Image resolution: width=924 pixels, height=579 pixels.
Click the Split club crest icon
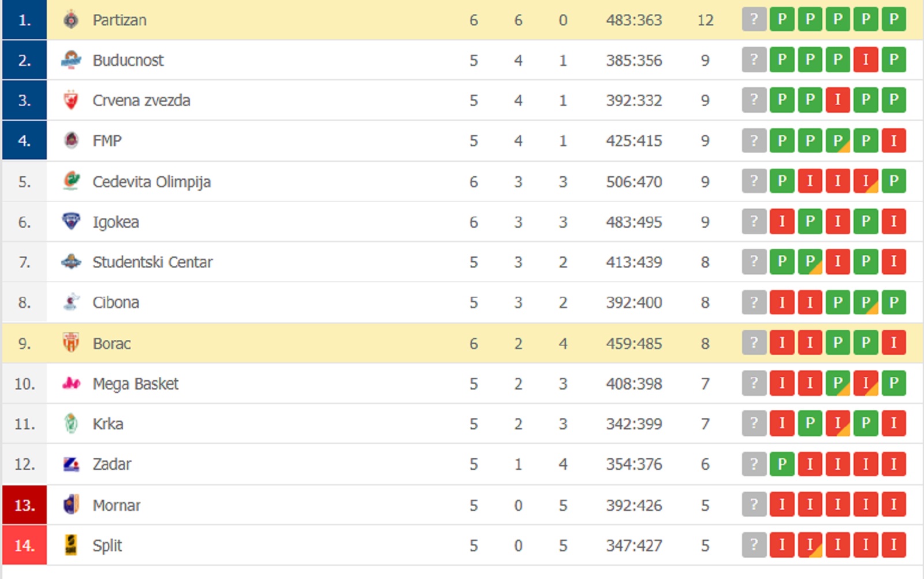72,545
